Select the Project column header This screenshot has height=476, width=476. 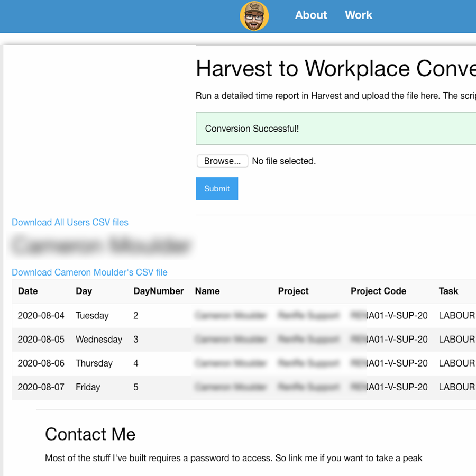(293, 291)
